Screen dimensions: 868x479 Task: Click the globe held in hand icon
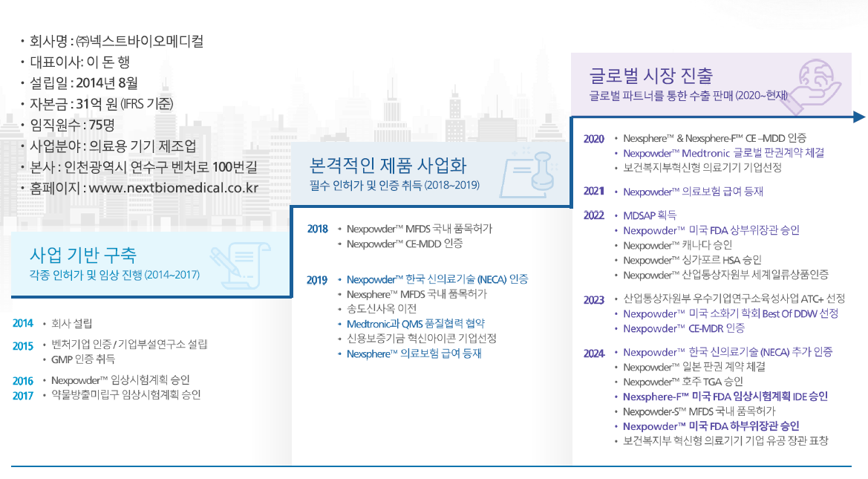click(x=813, y=85)
